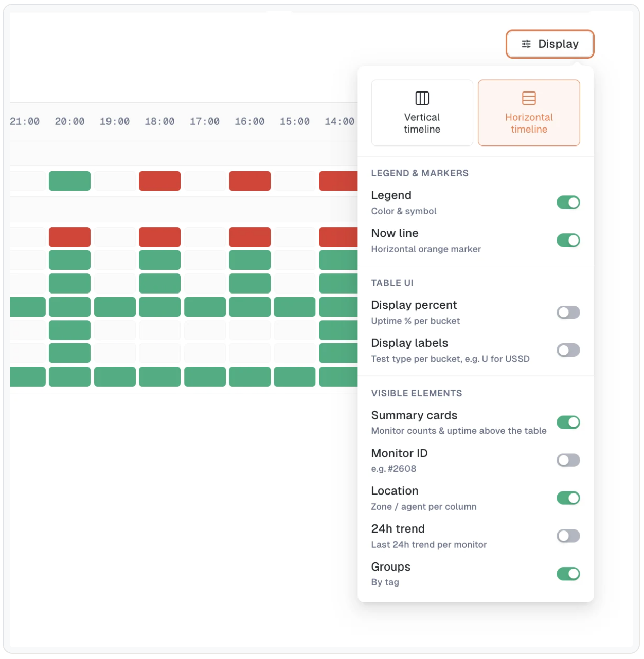This screenshot has width=644, height=659.
Task: Disable the Now line toggle
Action: [x=568, y=241]
